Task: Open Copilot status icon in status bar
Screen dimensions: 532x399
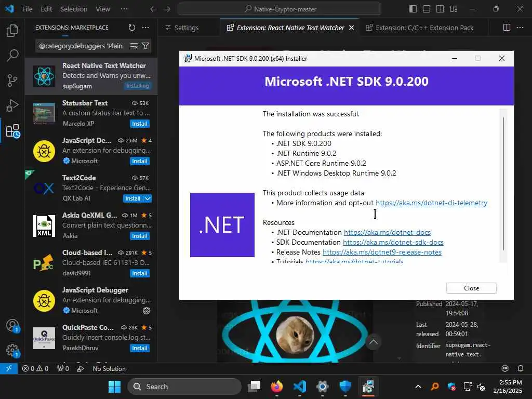Action: [505, 368]
